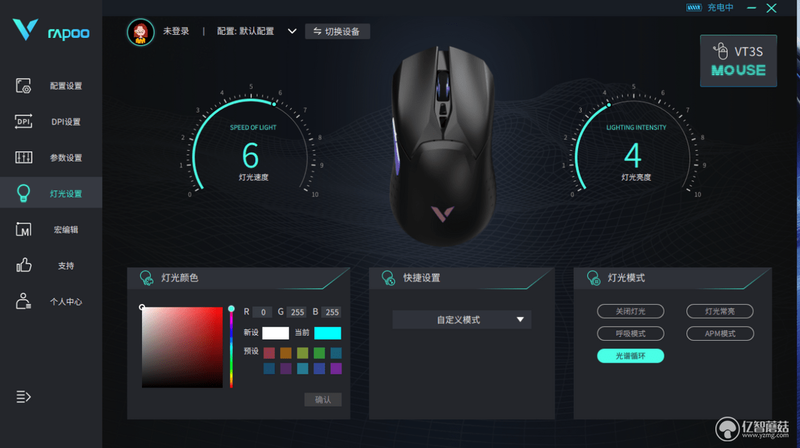
Task: Select the 灯光设置 lightbulb icon
Action: click(23, 193)
